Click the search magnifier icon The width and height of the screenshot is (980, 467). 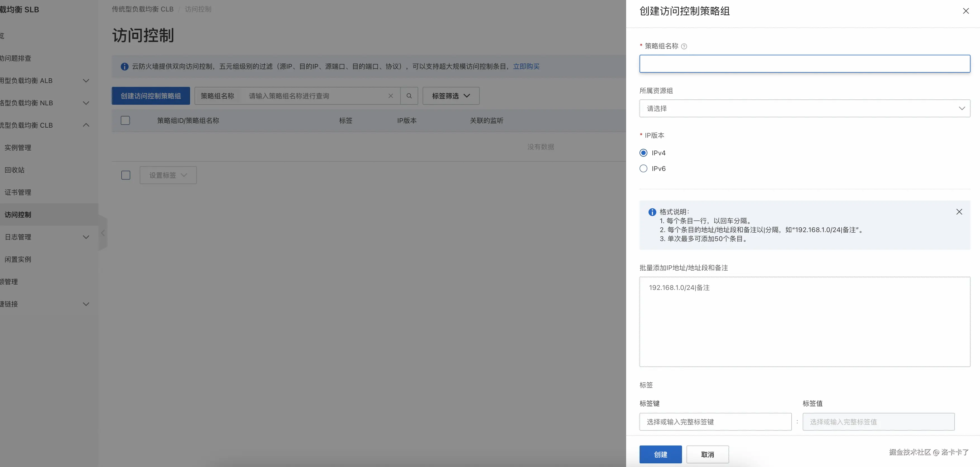409,96
